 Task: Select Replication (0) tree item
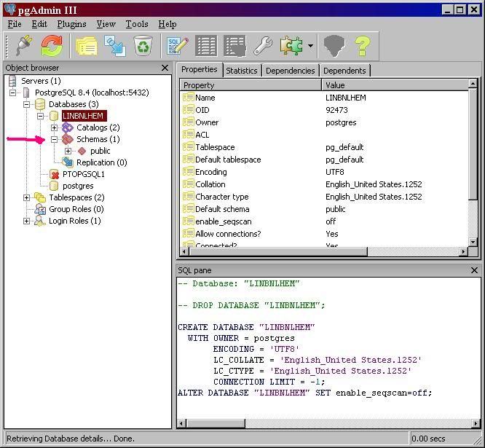coord(102,162)
